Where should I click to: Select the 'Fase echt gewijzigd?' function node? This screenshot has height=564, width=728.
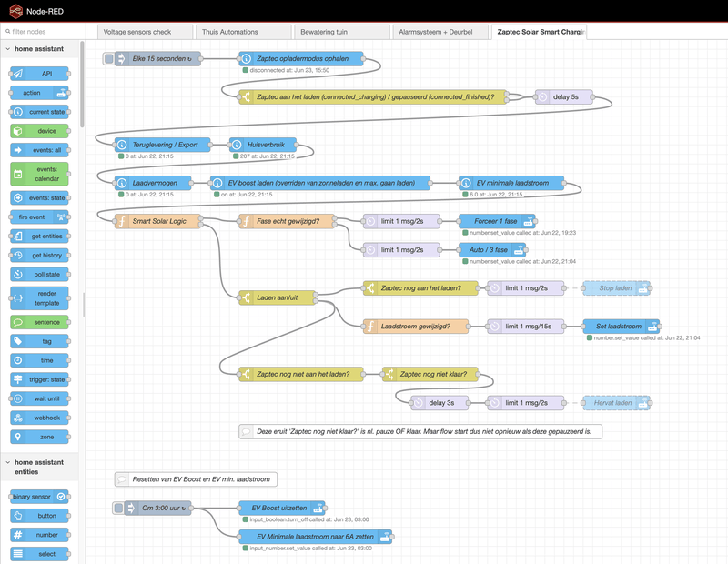click(x=287, y=221)
